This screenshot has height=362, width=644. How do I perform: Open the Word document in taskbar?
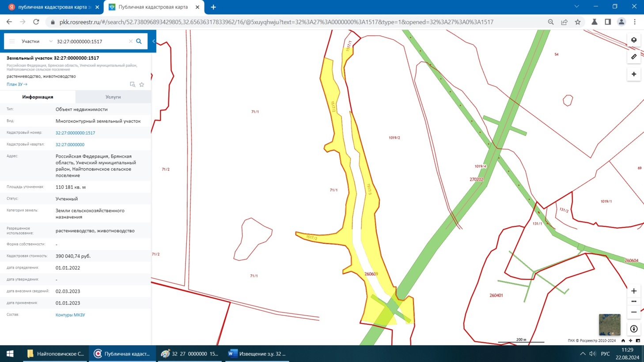tap(257, 354)
